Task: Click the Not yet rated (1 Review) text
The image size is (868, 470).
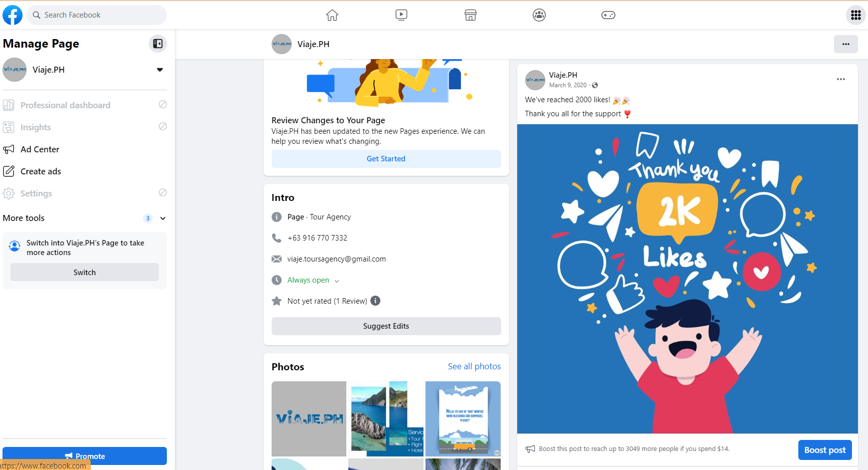Action: point(327,301)
